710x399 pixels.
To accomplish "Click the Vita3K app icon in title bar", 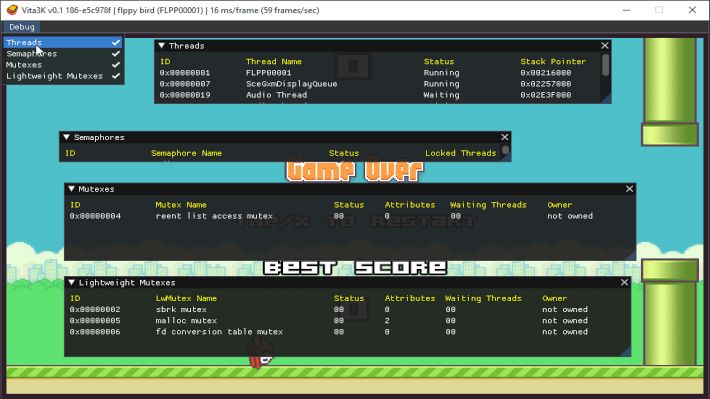I will pyautogui.click(x=12, y=10).
